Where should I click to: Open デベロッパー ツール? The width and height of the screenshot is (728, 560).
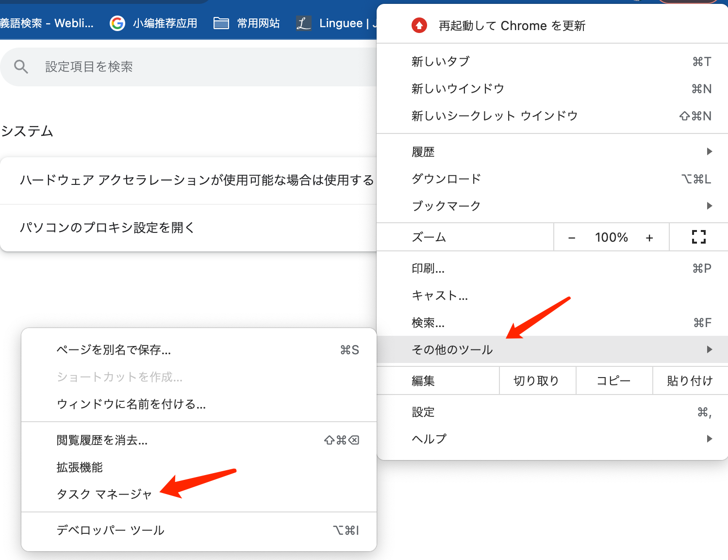(x=110, y=530)
